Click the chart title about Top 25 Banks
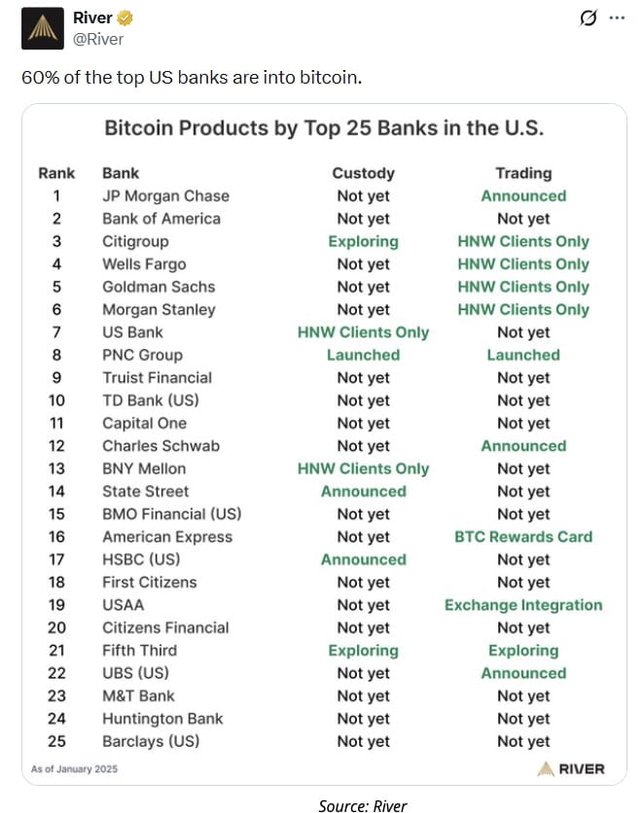The height and width of the screenshot is (813, 644). [324, 128]
